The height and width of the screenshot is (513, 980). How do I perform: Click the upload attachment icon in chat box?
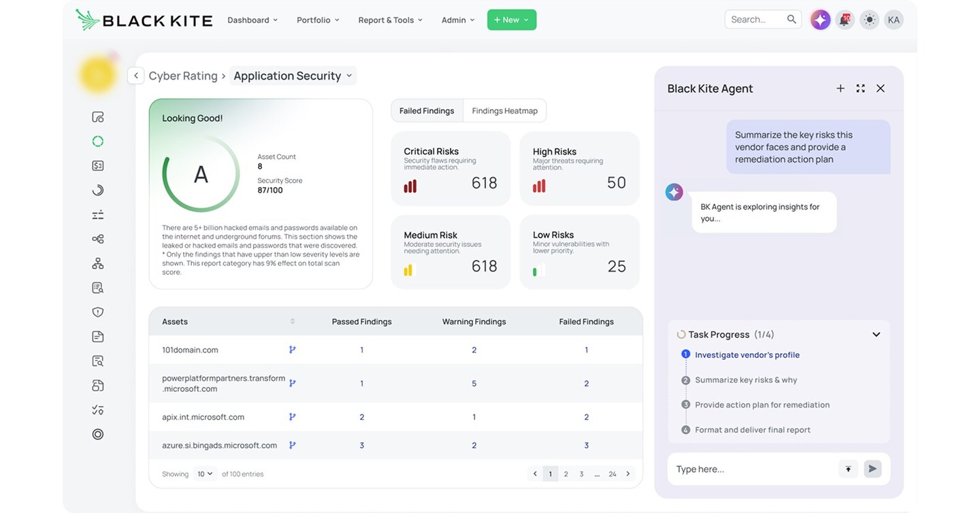click(848, 469)
